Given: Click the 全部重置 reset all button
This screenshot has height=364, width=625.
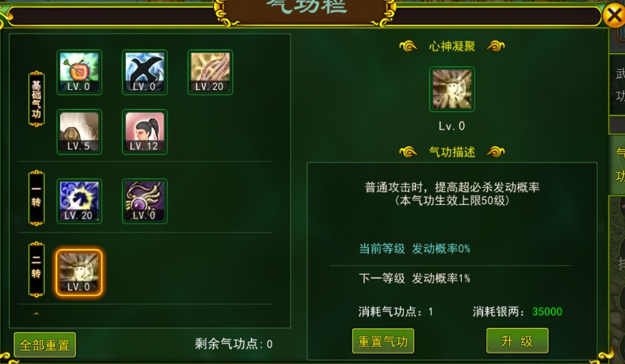Looking at the screenshot, I should coord(45,345).
